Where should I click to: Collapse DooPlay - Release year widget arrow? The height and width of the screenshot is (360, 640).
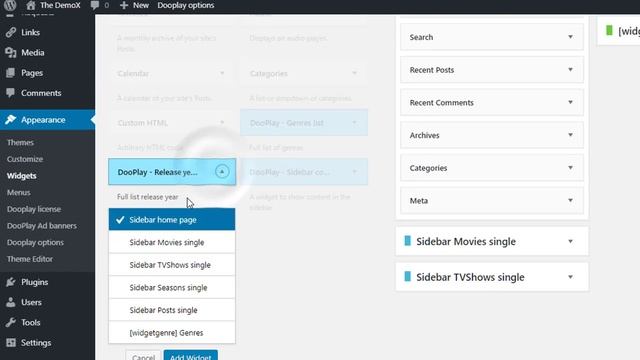click(x=222, y=171)
